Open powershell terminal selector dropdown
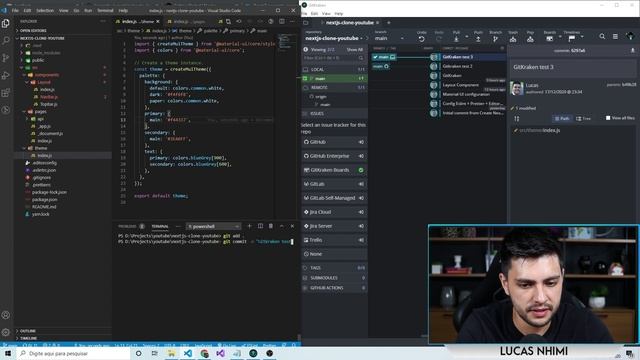 (x=213, y=226)
